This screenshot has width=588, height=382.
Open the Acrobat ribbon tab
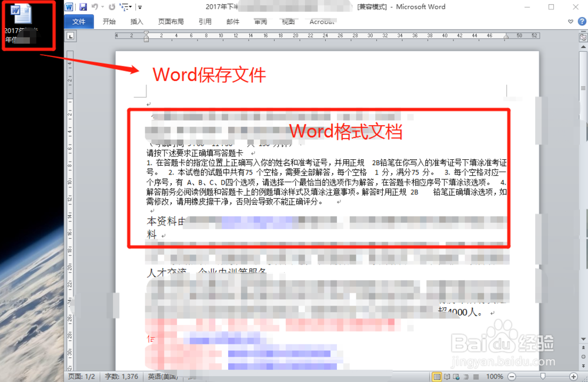[x=322, y=22]
